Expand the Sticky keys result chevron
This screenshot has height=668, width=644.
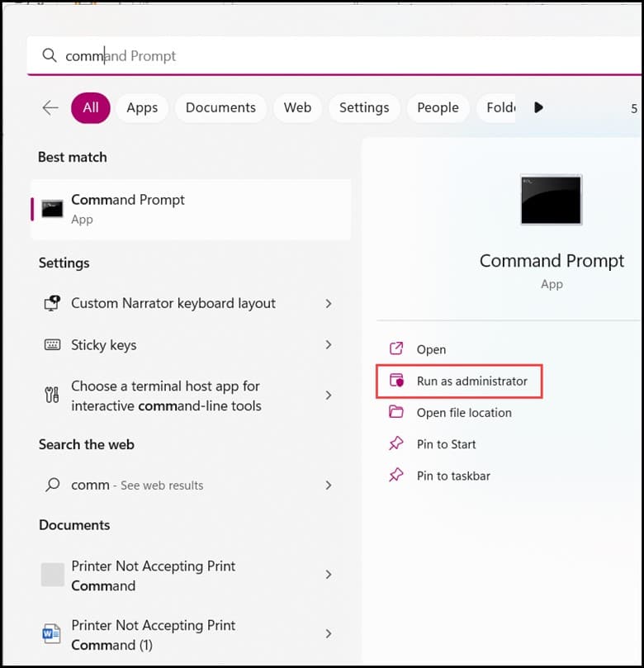pyautogui.click(x=329, y=344)
